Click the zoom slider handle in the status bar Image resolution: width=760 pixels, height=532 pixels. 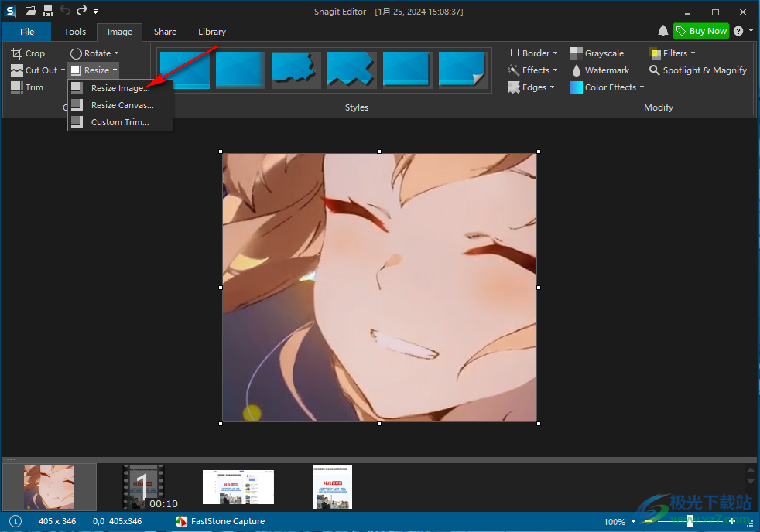click(690, 521)
